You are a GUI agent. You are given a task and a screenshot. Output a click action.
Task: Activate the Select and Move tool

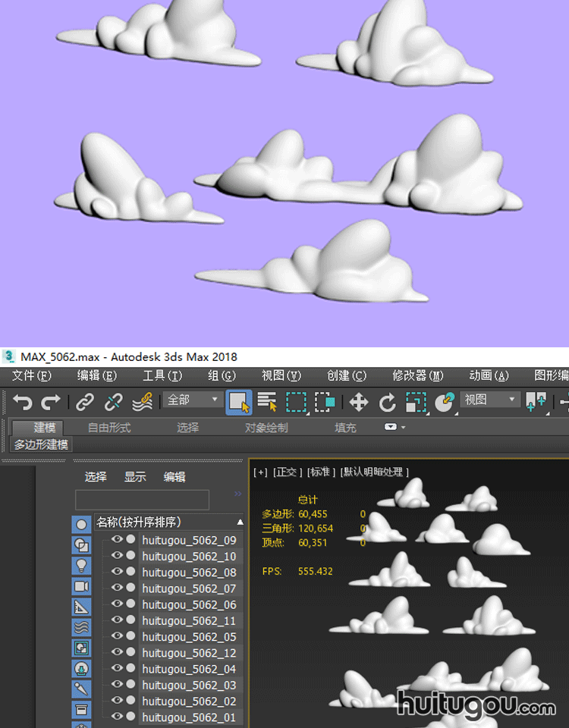[358, 401]
